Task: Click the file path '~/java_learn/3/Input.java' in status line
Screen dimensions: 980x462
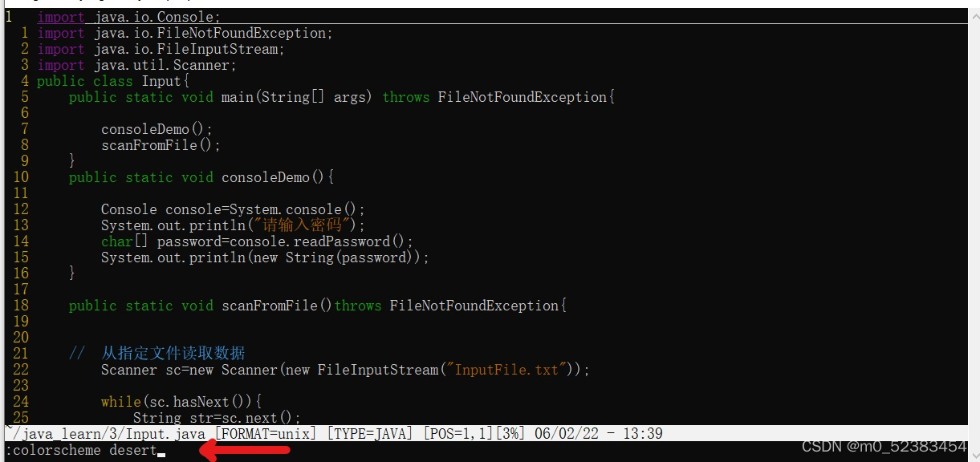Action: coord(104,434)
